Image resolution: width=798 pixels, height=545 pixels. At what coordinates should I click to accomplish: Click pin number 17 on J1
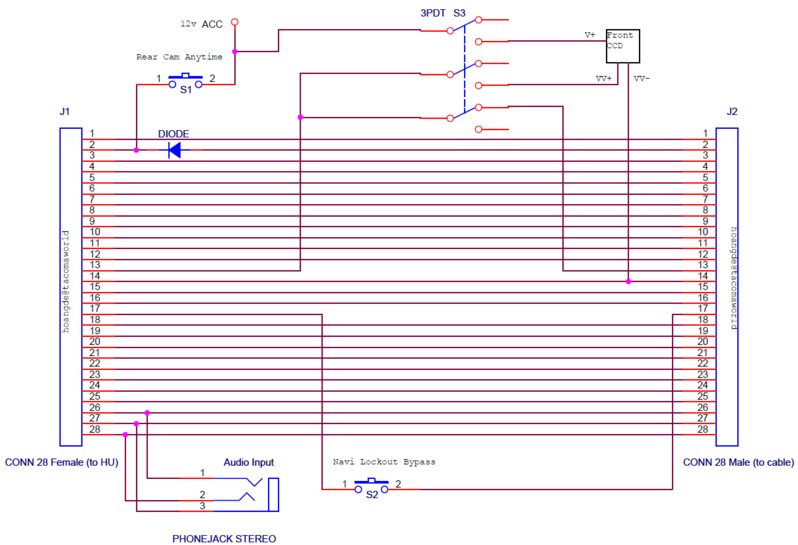(x=95, y=308)
